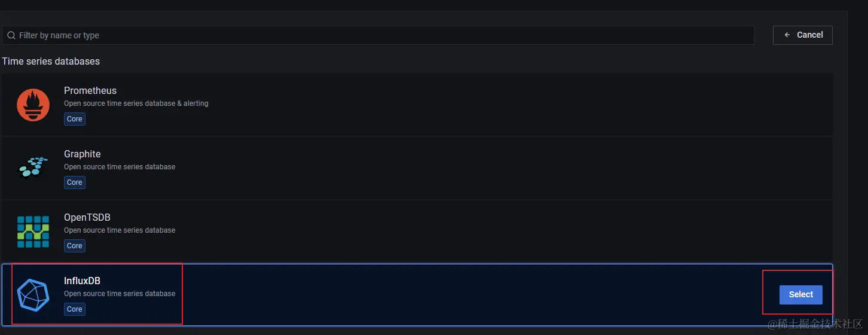Screen dimensions: 868x335
Task: Click InfluxDB's open source description text
Action: (120, 293)
